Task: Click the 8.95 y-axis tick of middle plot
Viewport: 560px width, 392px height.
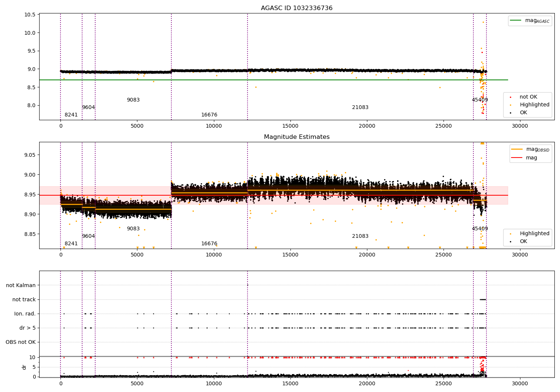Action: (30, 195)
